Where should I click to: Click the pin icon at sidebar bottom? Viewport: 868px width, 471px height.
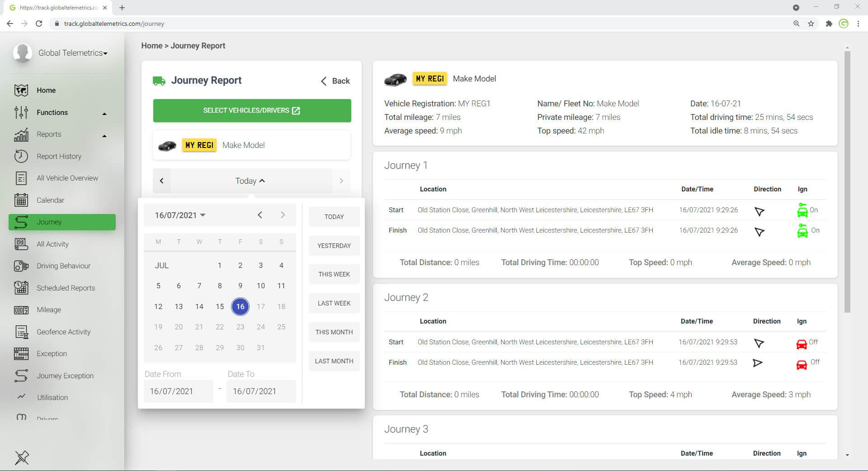[x=22, y=457]
